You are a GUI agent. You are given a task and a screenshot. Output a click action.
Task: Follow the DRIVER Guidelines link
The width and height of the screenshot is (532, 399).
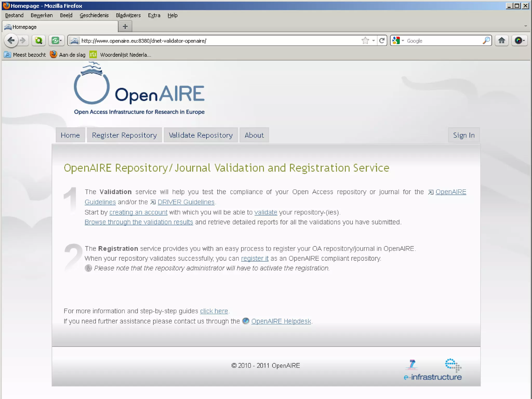coord(186,202)
